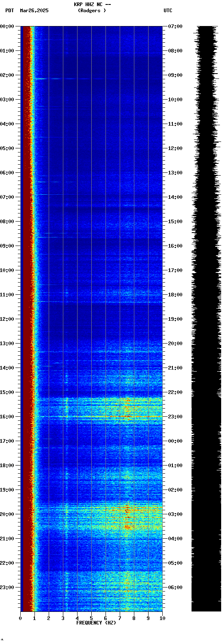Click the frequency axis tick "0"
Screen dimensions: 224x644
coord(20,618)
